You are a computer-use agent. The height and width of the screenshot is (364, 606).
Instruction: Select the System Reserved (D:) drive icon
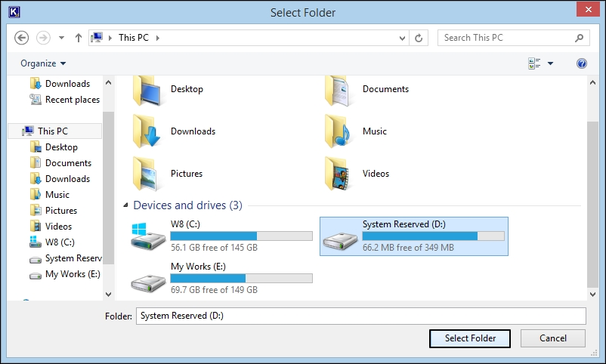tap(340, 240)
